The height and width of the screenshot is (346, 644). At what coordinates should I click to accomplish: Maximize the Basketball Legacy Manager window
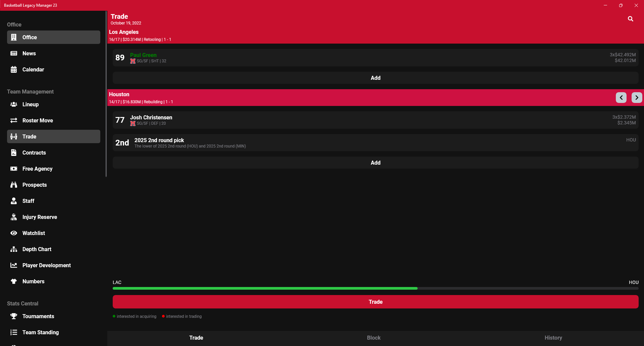621,5
